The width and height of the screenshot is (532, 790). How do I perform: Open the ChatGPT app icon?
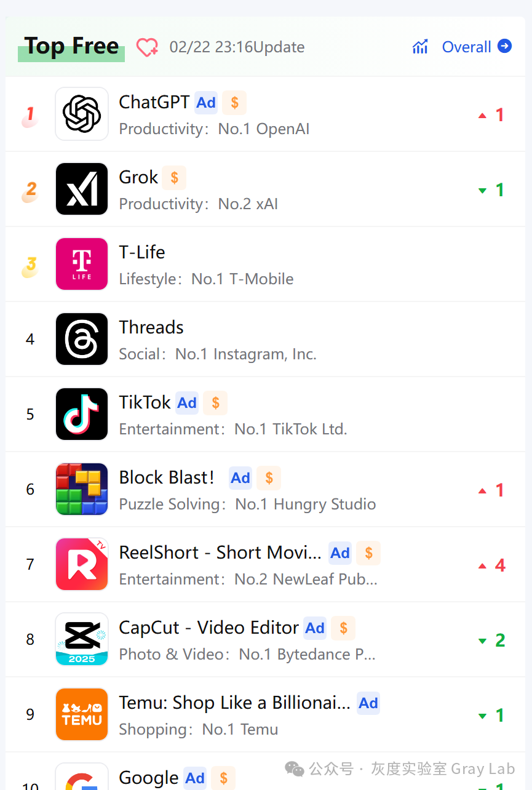coord(82,114)
